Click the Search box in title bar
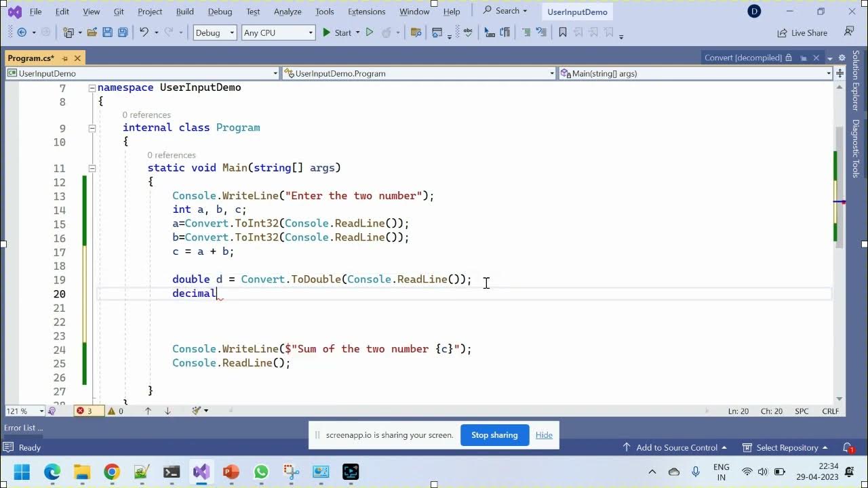The image size is (868, 488). pyautogui.click(x=505, y=11)
